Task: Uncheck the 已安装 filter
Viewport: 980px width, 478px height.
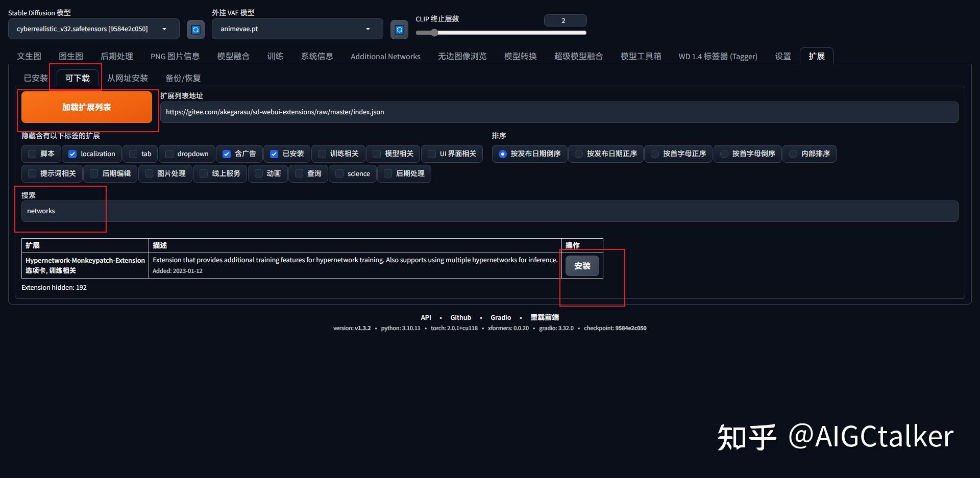Action: tap(274, 154)
